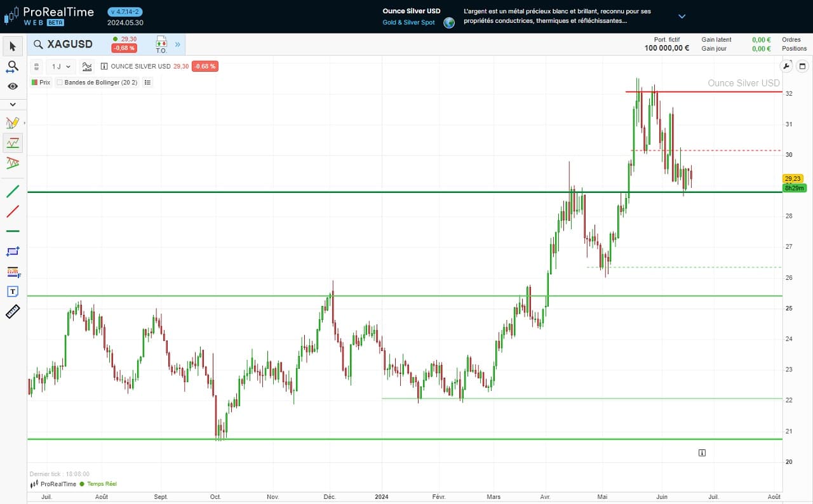This screenshot has width=813, height=504.
Task: Expand the sidebar chevron below the eye icon
Action: (13, 104)
